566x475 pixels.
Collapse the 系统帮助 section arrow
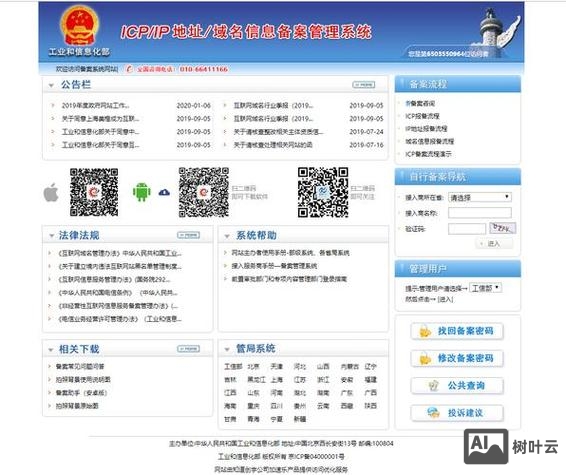point(227,236)
